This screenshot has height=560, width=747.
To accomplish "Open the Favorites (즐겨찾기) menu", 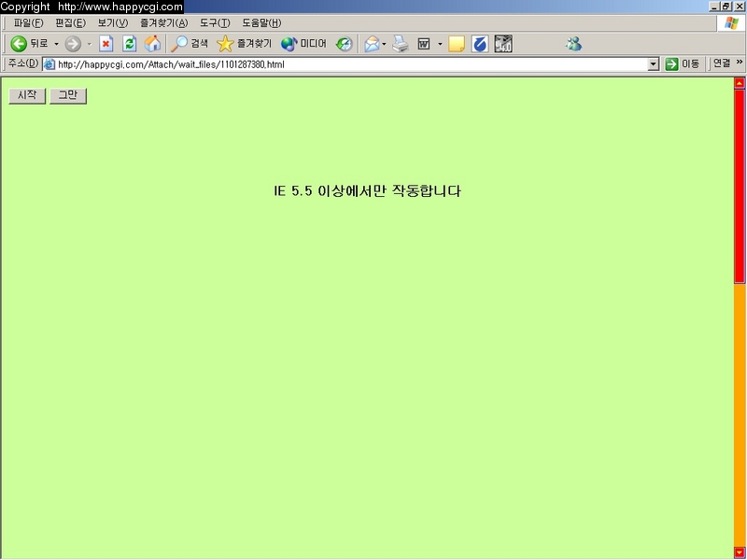I will tap(164, 22).
